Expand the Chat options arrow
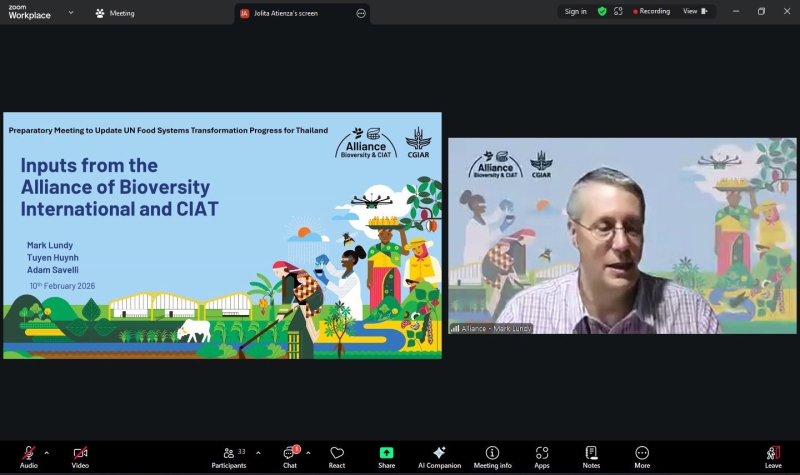The image size is (800, 475). coord(308,452)
